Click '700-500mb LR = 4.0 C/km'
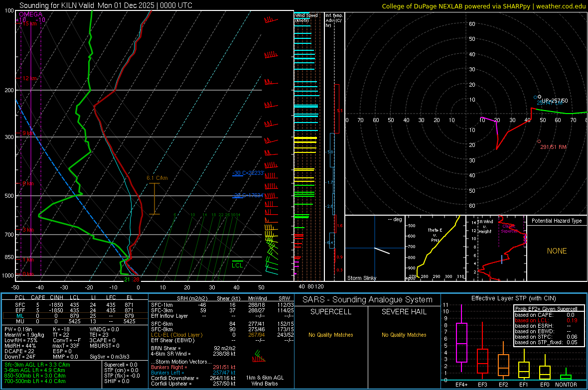The image size is (588, 390). pos(35,381)
